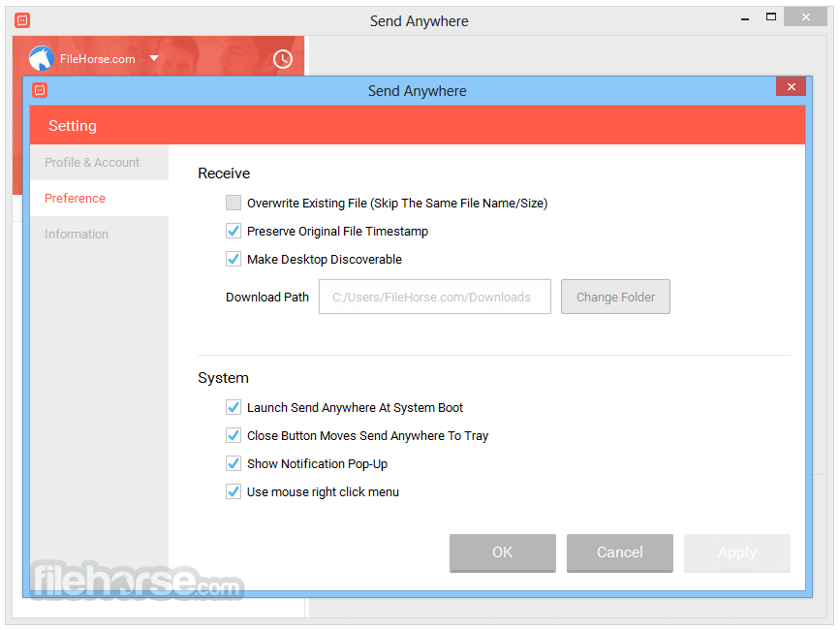Image resolution: width=840 pixels, height=630 pixels.
Task: Click the Download Path label
Action: point(267,298)
